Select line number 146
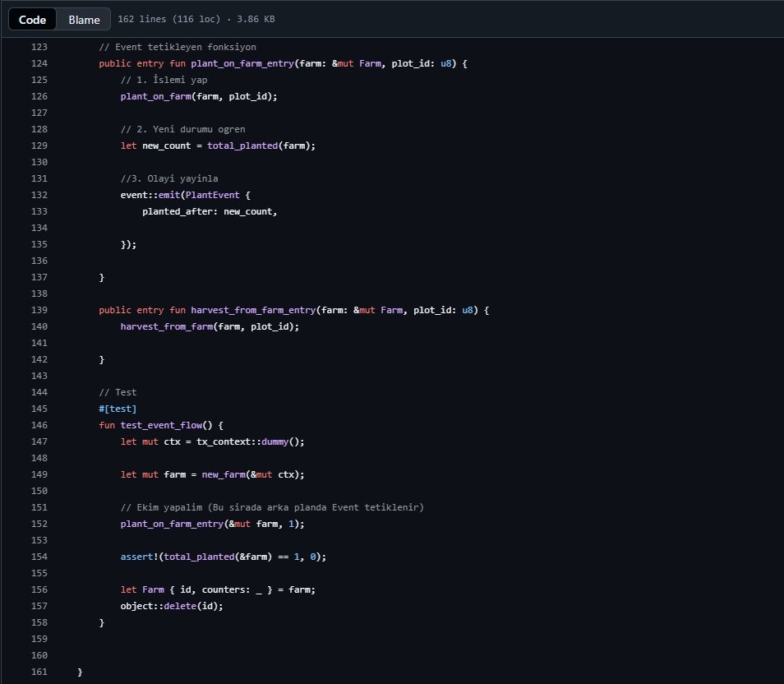This screenshot has height=684, width=784. tap(39, 425)
